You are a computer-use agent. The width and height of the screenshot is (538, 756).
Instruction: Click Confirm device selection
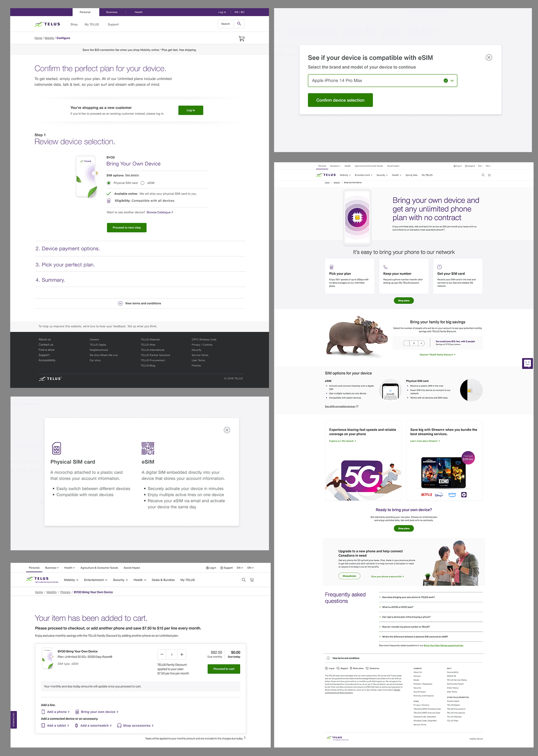pyautogui.click(x=340, y=100)
